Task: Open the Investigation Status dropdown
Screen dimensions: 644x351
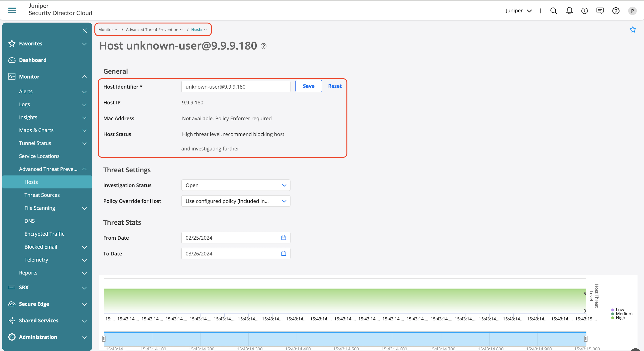Action: 236,185
